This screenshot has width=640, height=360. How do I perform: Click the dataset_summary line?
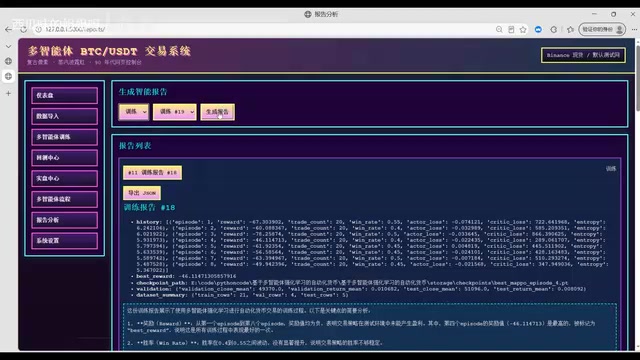point(242,295)
